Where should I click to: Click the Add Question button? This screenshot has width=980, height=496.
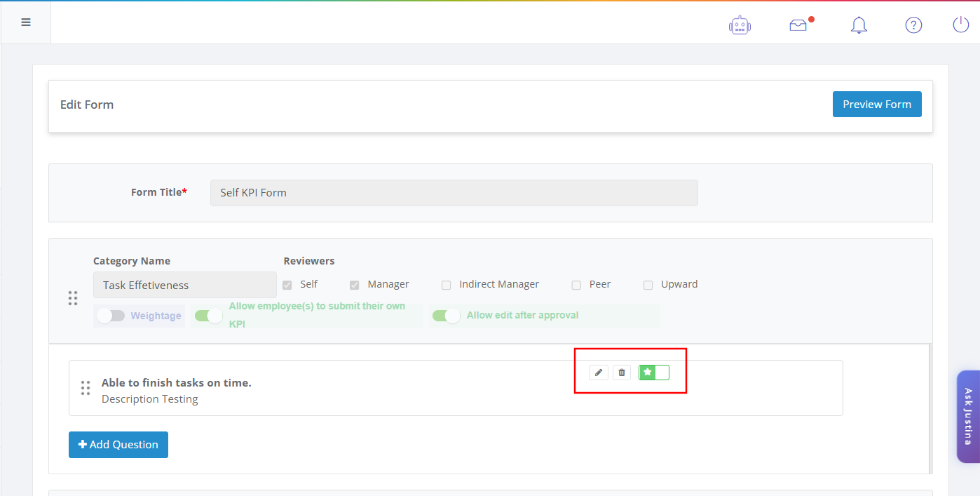pyautogui.click(x=118, y=445)
